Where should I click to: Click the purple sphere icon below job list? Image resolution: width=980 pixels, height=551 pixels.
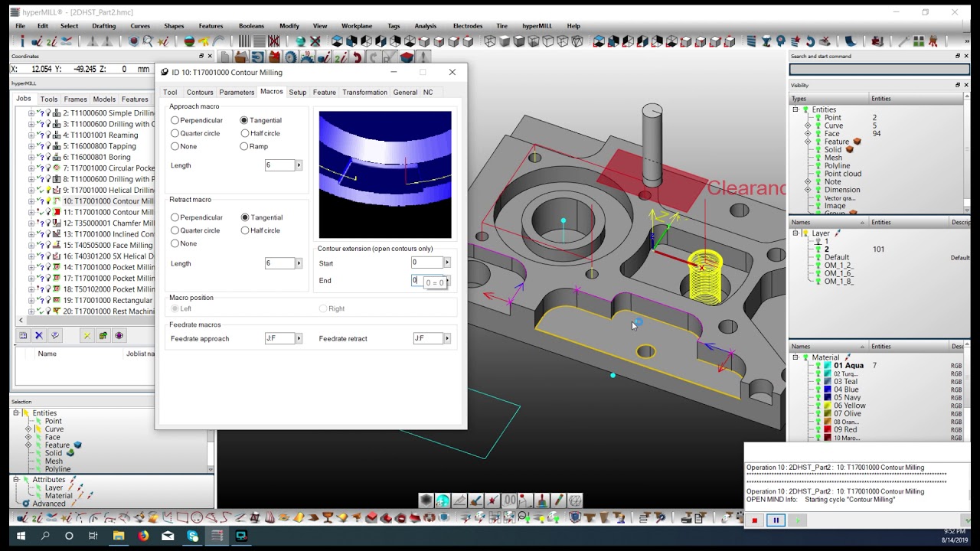click(x=119, y=335)
